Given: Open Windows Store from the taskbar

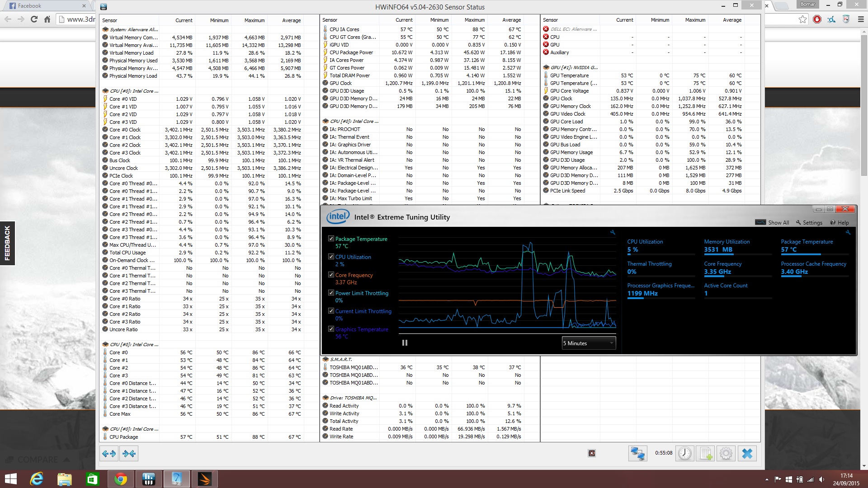Looking at the screenshot, I should [x=92, y=479].
